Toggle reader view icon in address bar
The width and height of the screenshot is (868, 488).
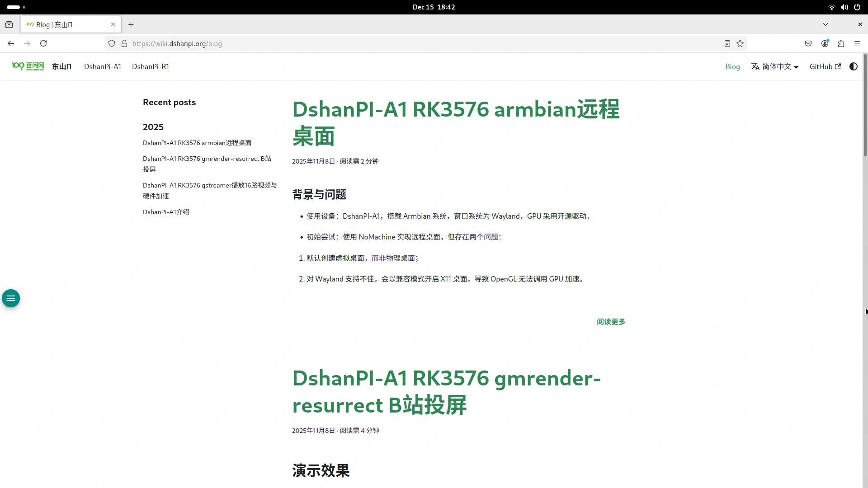coord(727,43)
